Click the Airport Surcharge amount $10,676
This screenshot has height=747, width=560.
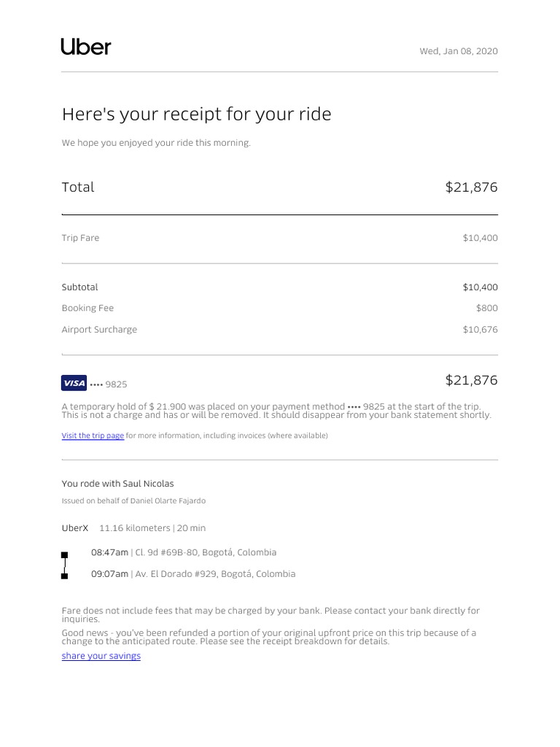coord(480,330)
